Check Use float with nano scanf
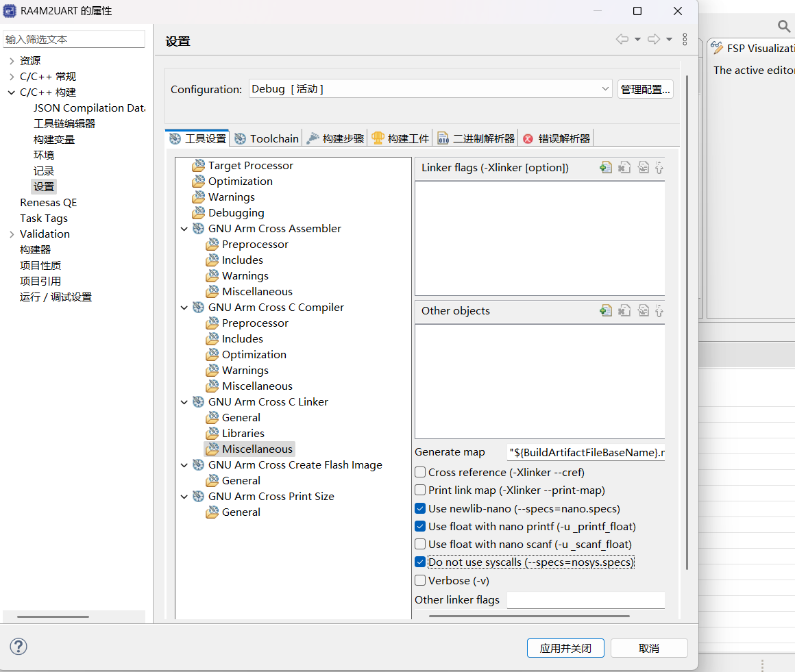 420,544
